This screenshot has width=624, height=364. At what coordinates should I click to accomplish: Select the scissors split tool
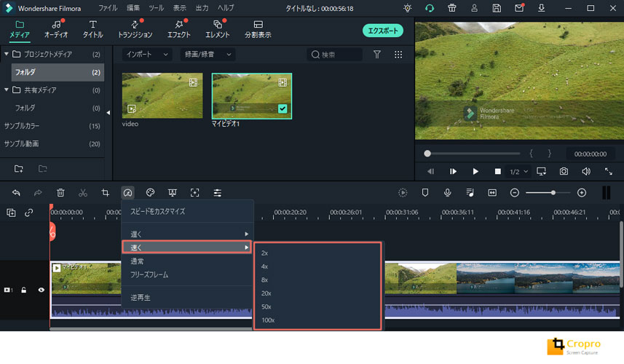(83, 193)
